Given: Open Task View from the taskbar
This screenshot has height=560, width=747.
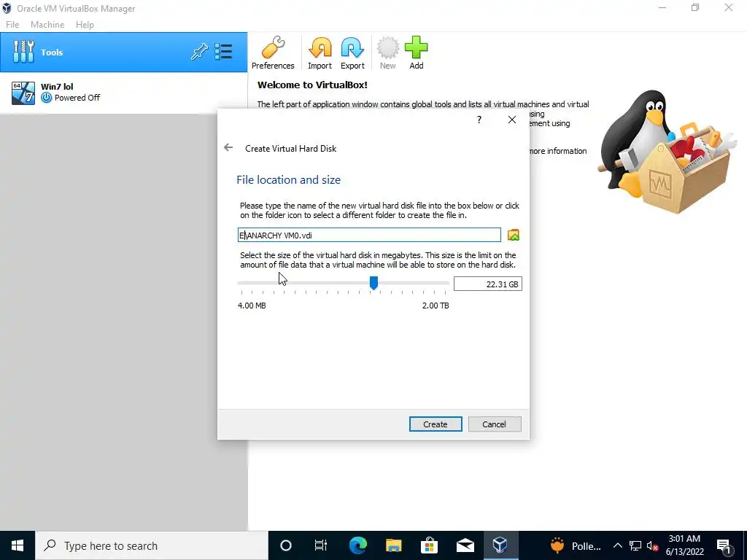Looking at the screenshot, I should (x=321, y=545).
